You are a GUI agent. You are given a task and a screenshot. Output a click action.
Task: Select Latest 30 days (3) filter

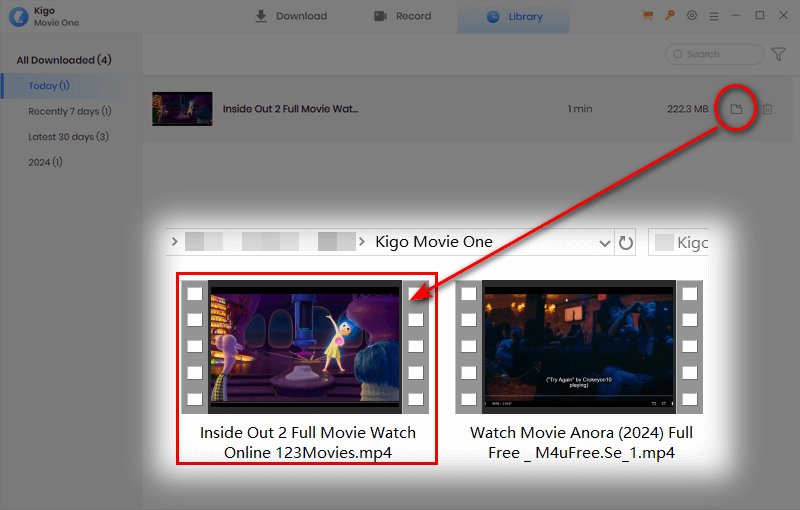pyautogui.click(x=68, y=137)
